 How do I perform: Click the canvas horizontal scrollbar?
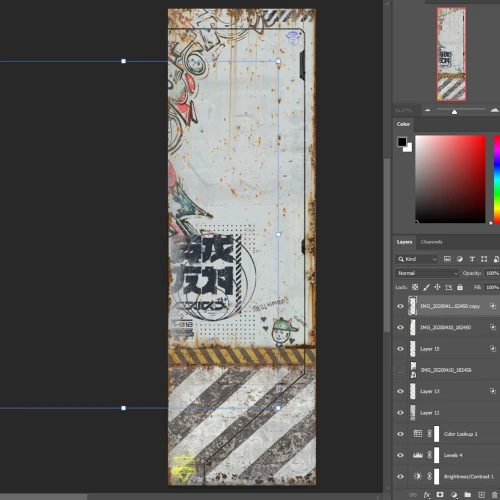pos(43,497)
